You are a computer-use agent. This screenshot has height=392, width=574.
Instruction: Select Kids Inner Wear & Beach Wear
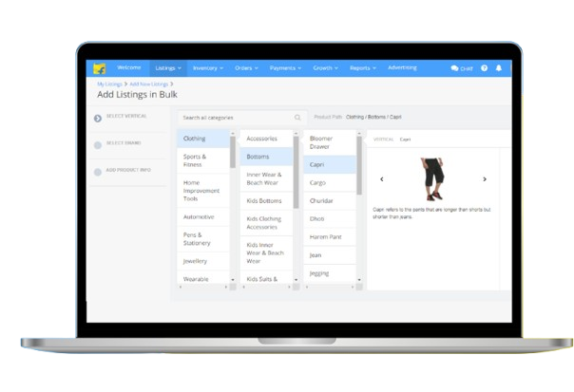tap(266, 252)
